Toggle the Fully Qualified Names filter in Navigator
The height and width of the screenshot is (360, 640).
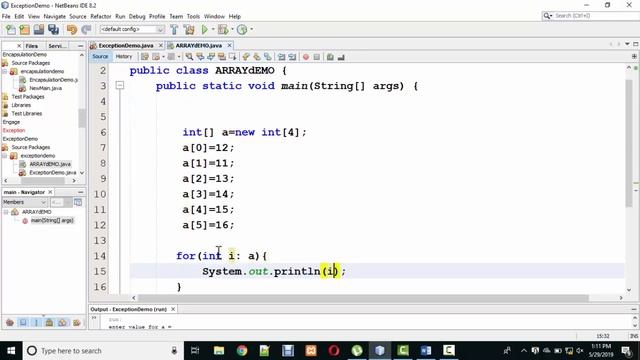[x=76, y=323]
